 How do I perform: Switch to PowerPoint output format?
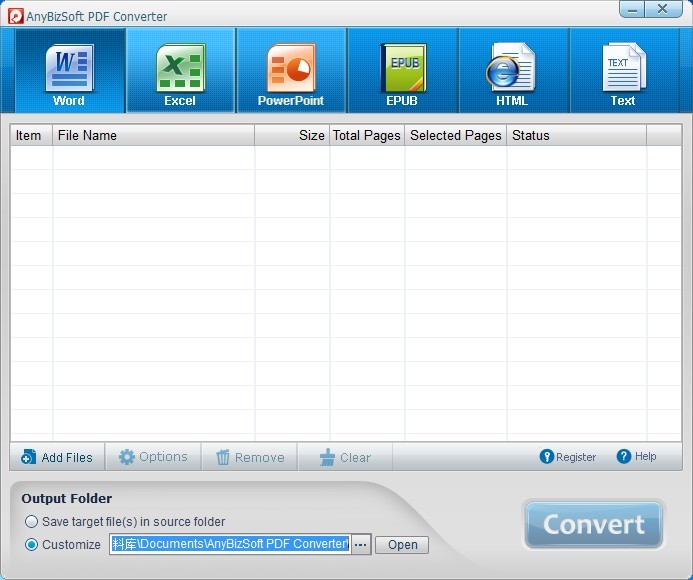[x=291, y=72]
